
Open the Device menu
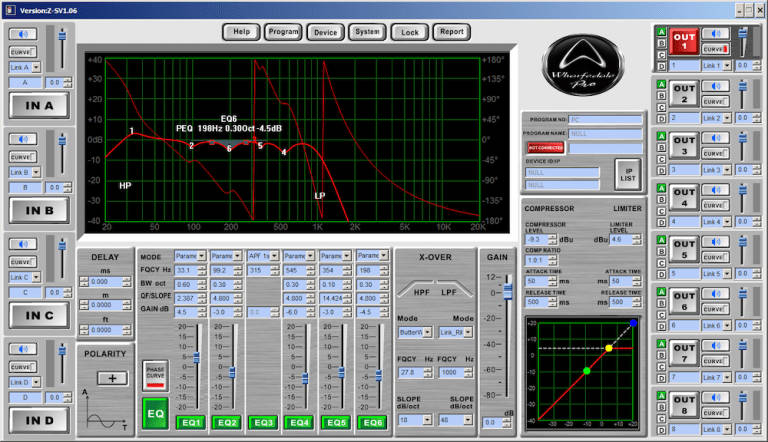click(325, 31)
